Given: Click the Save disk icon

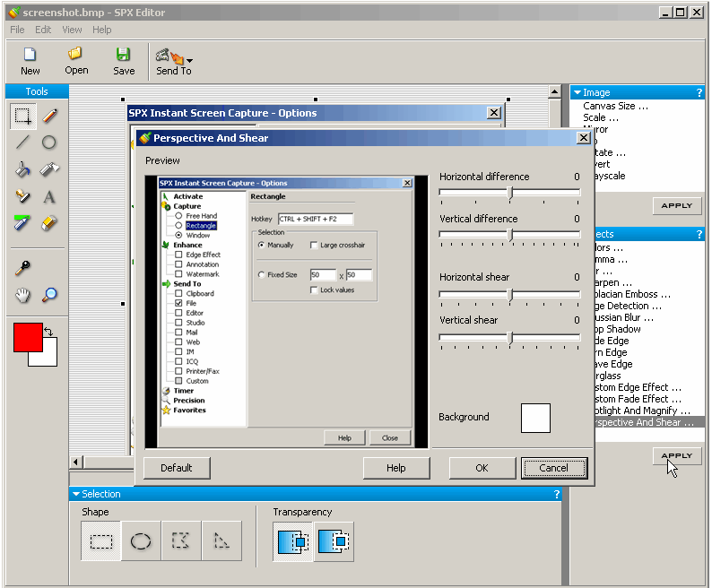Looking at the screenshot, I should 123,55.
